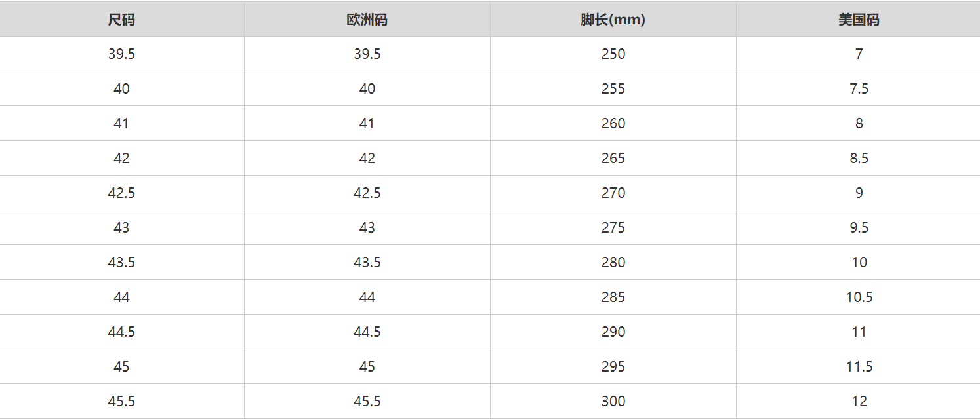Click the 脚长(mm) column header

(x=613, y=20)
